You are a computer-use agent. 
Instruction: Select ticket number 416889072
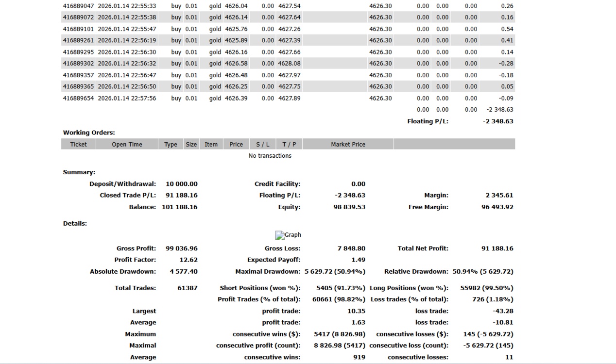coord(78,17)
